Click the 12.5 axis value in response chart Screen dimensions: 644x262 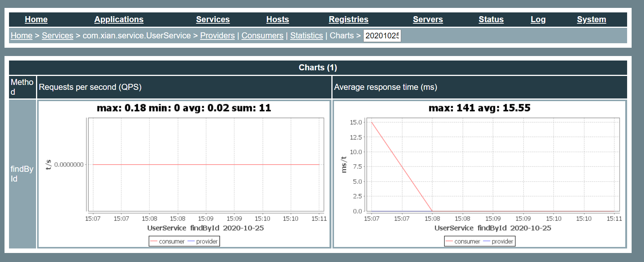pyautogui.click(x=356, y=137)
